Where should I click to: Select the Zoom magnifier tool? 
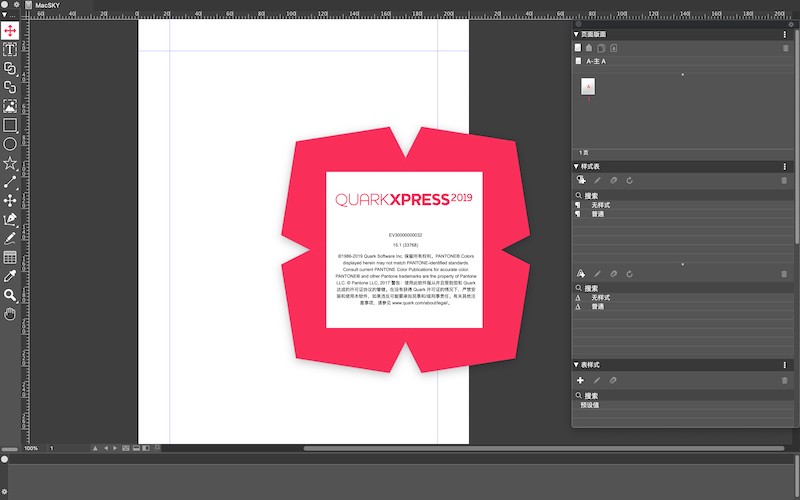10,295
